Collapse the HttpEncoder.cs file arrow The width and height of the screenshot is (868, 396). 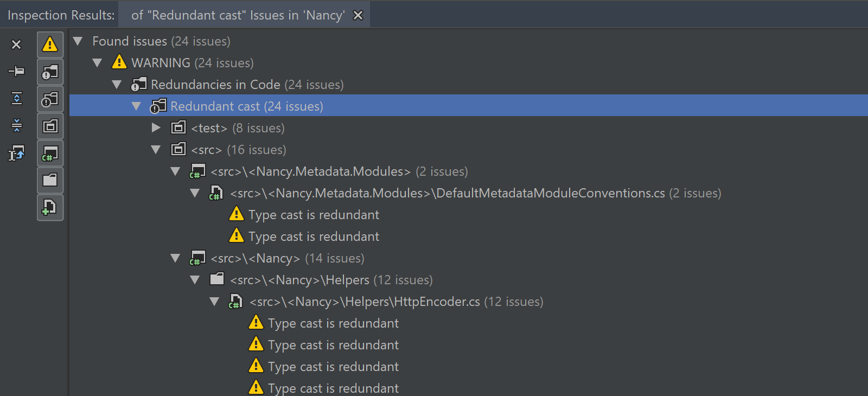214,302
